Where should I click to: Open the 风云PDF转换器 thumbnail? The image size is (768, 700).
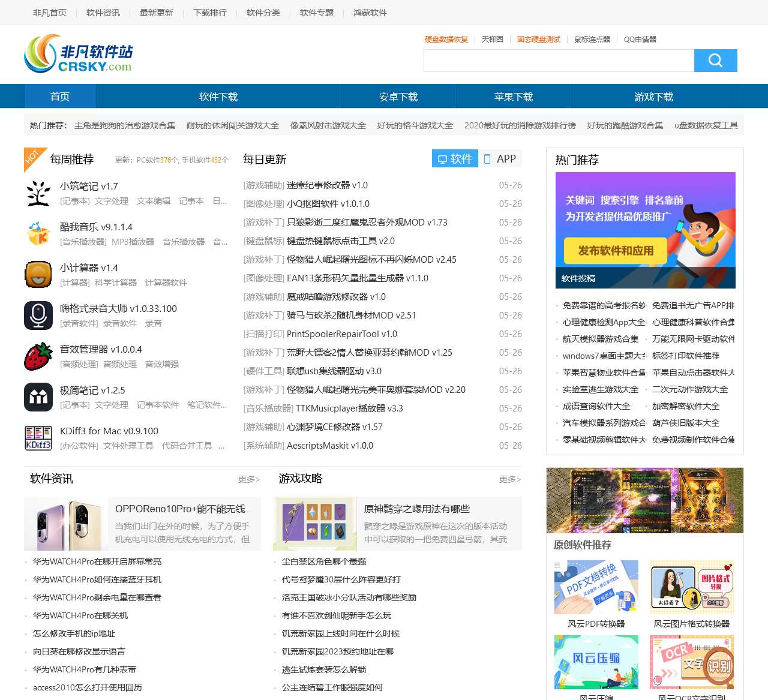(596, 587)
